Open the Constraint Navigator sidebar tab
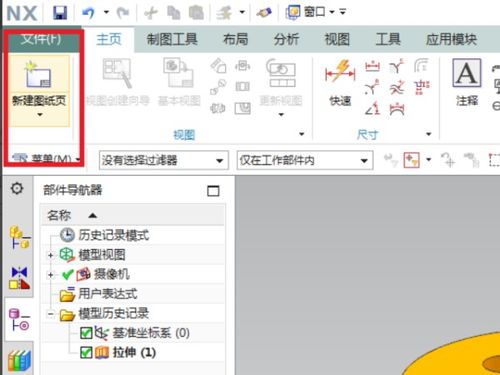The image size is (500, 375). click(20, 278)
